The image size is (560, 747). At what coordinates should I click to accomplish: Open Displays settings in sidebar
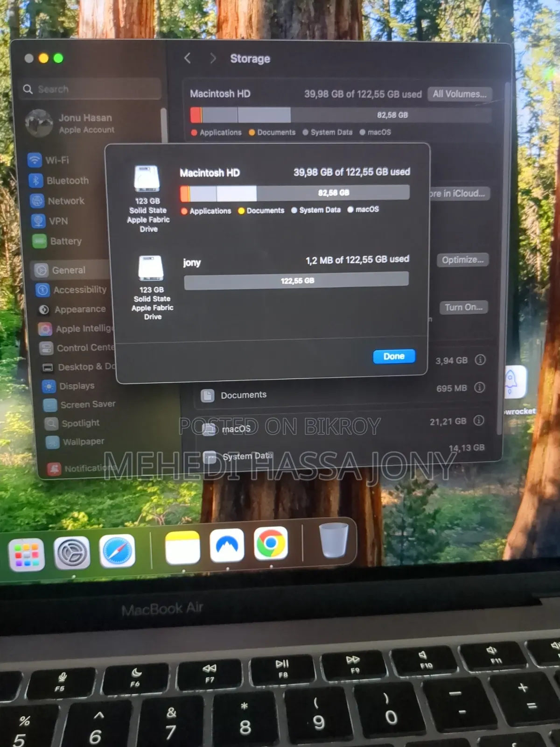tap(69, 386)
